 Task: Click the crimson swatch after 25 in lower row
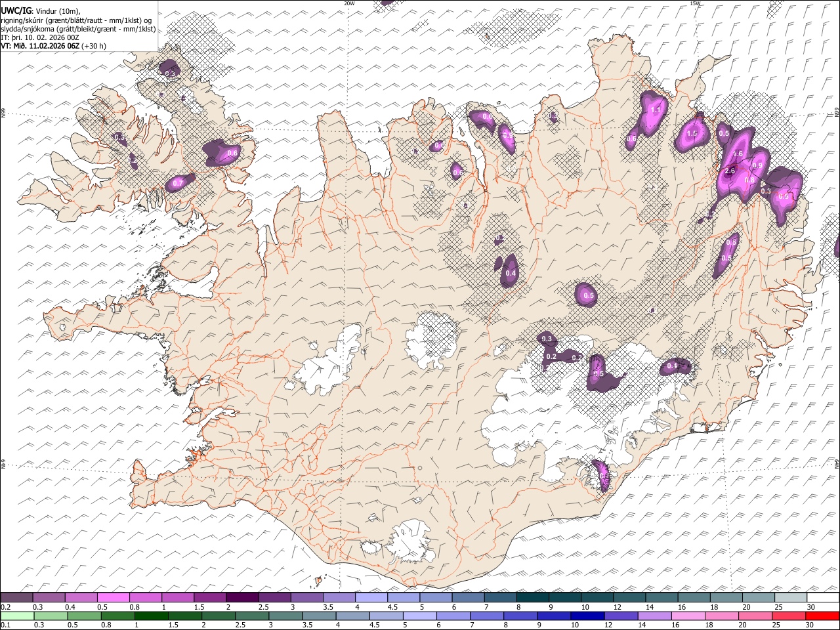tap(789, 616)
